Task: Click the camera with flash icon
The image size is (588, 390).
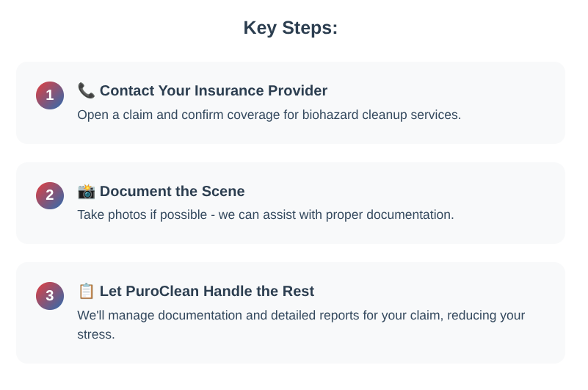Action: [86, 191]
